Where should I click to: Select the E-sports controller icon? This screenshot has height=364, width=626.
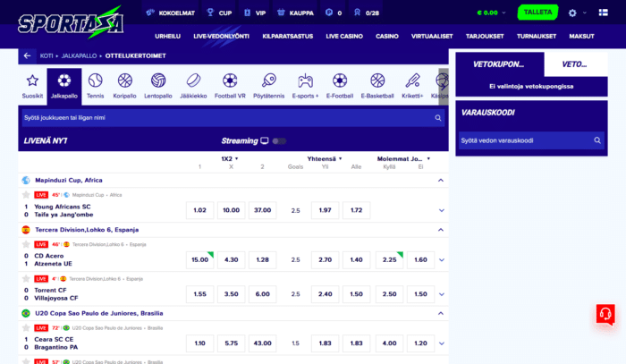[x=306, y=80]
